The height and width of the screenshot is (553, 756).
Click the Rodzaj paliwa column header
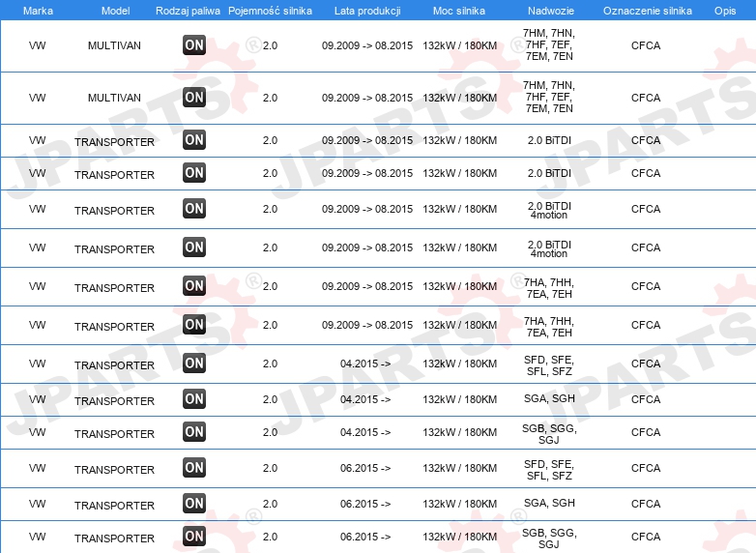tap(188, 11)
